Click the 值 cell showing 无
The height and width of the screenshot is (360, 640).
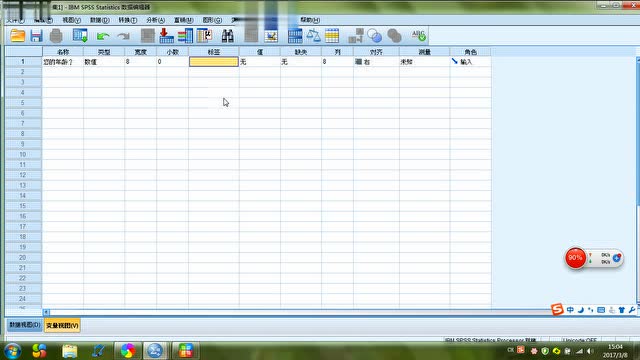260,62
